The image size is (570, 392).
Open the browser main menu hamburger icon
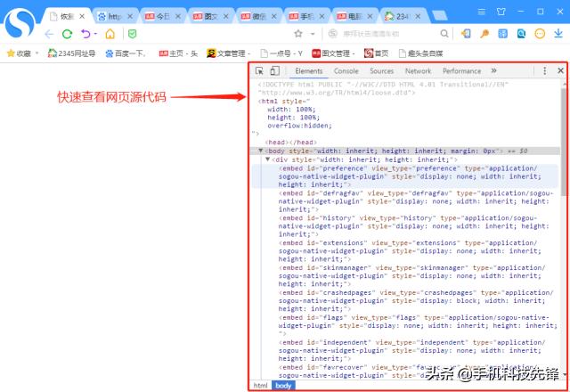point(482,12)
